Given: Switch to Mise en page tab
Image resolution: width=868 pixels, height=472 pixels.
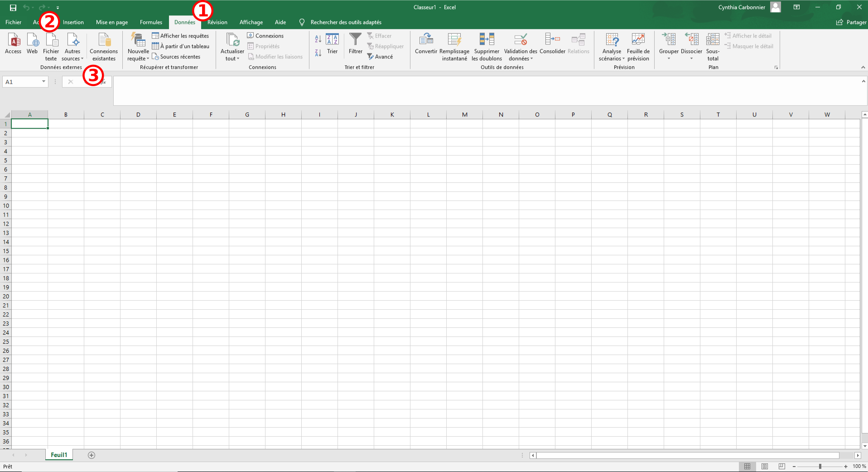Looking at the screenshot, I should (112, 22).
